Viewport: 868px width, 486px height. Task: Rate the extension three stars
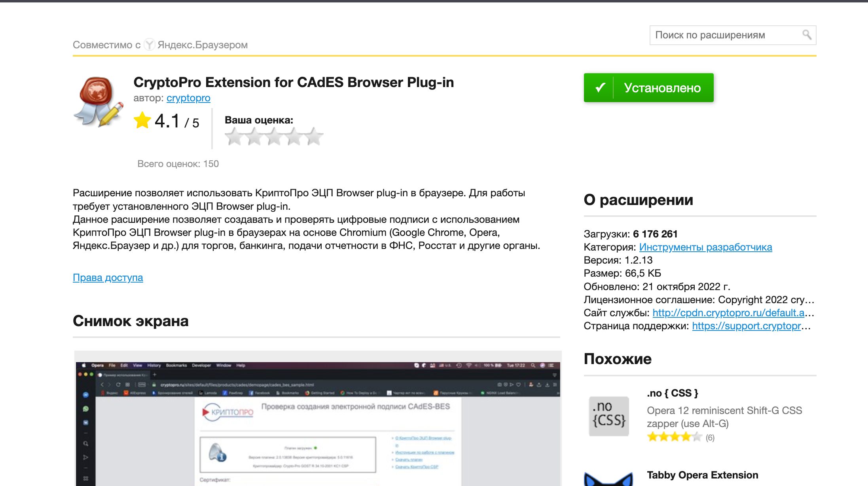[x=274, y=137]
